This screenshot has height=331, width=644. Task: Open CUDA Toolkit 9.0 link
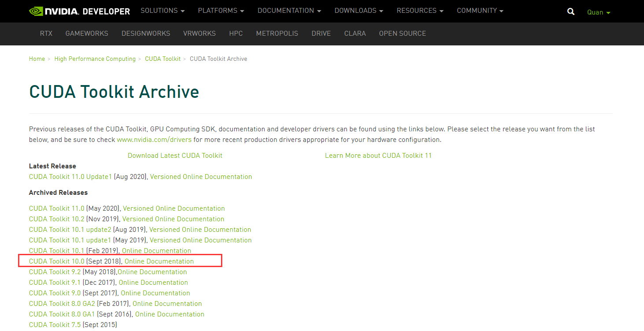55,293
